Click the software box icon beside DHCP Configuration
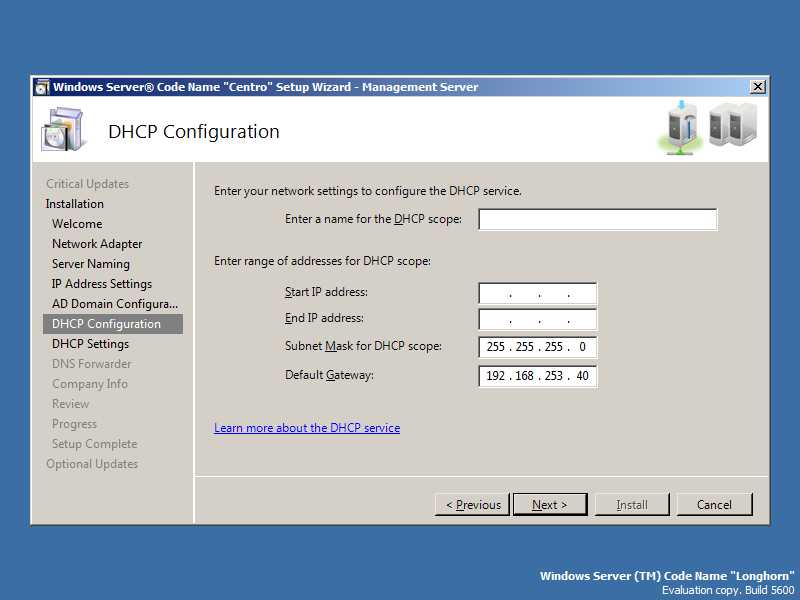Screen dimensions: 800x600 click(x=65, y=130)
